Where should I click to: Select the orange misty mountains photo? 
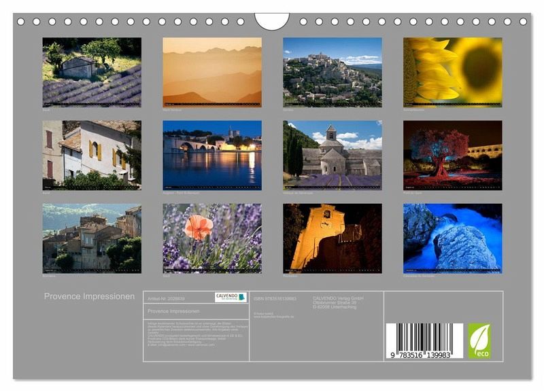pyautogui.click(x=211, y=71)
